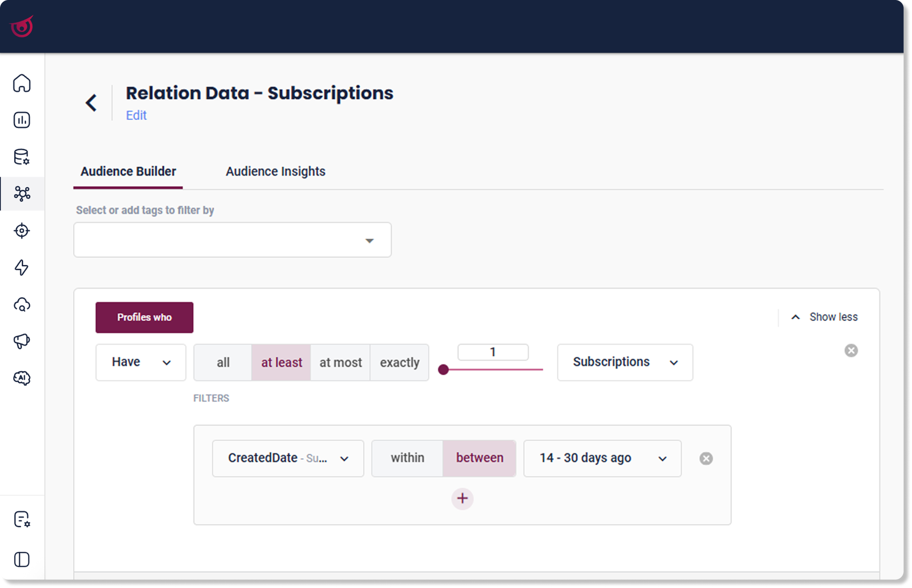
Task: Switch to the Audience Insights tab
Action: [x=275, y=171]
